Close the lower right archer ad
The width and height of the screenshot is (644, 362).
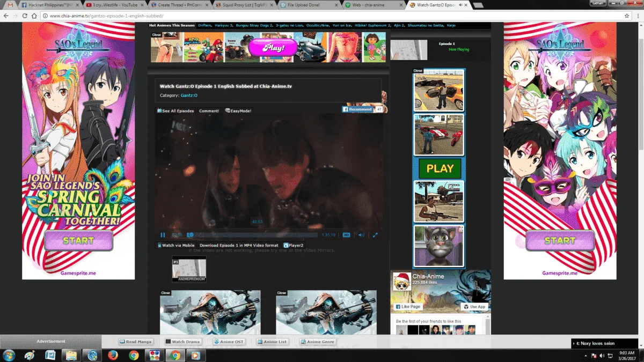(x=281, y=293)
